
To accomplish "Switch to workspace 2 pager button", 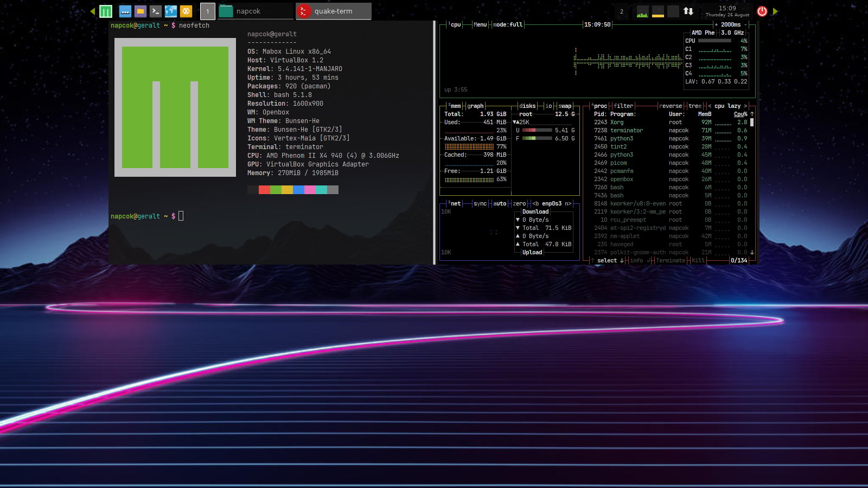I will (x=622, y=11).
